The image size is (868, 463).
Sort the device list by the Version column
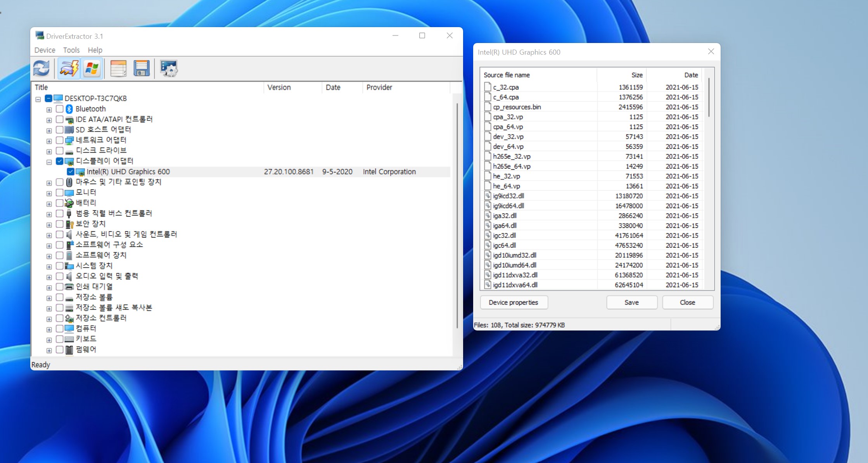pos(293,88)
